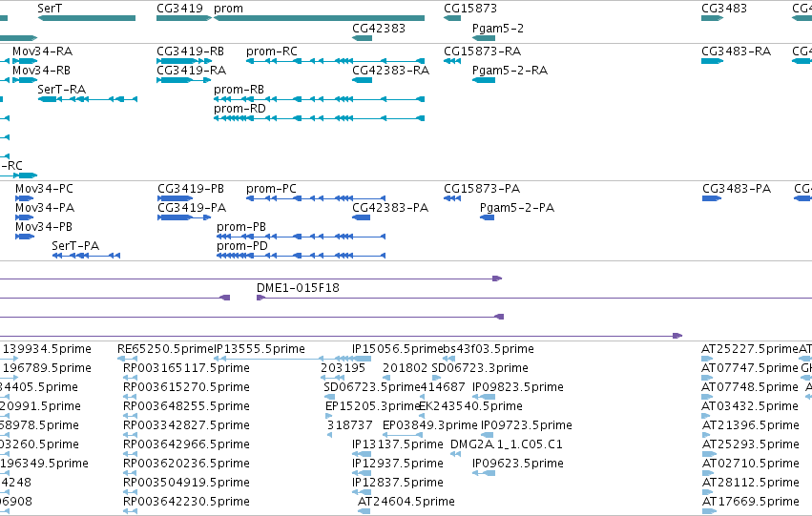Screen dimensions: 812x516
Task: Click the EP03849.3prime EST label
Action: [429, 425]
